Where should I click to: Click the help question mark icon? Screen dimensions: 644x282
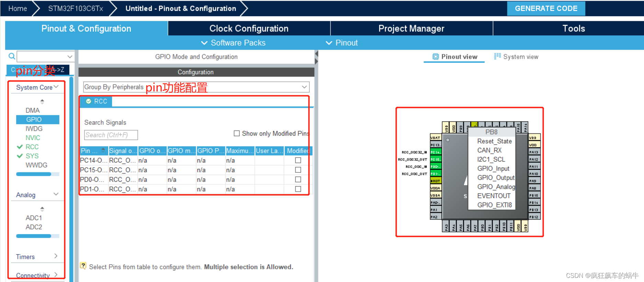coord(83,265)
